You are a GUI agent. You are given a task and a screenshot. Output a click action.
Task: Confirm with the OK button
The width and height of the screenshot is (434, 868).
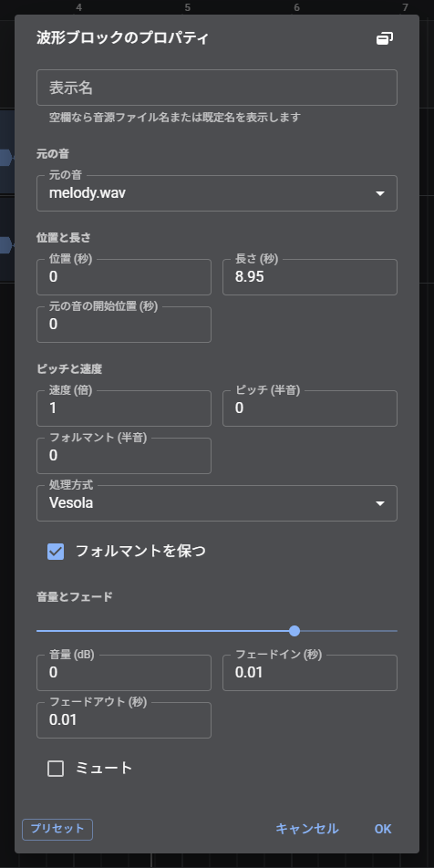[383, 829]
